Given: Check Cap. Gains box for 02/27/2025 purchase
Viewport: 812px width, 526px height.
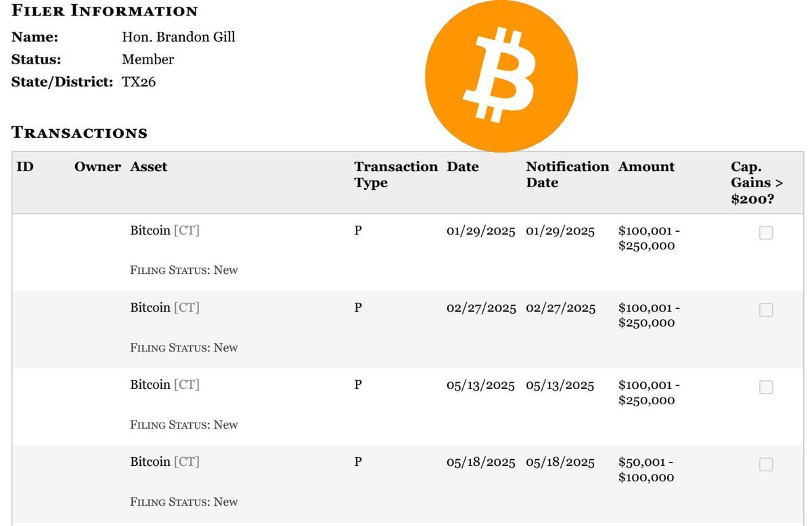Looking at the screenshot, I should pyautogui.click(x=766, y=310).
